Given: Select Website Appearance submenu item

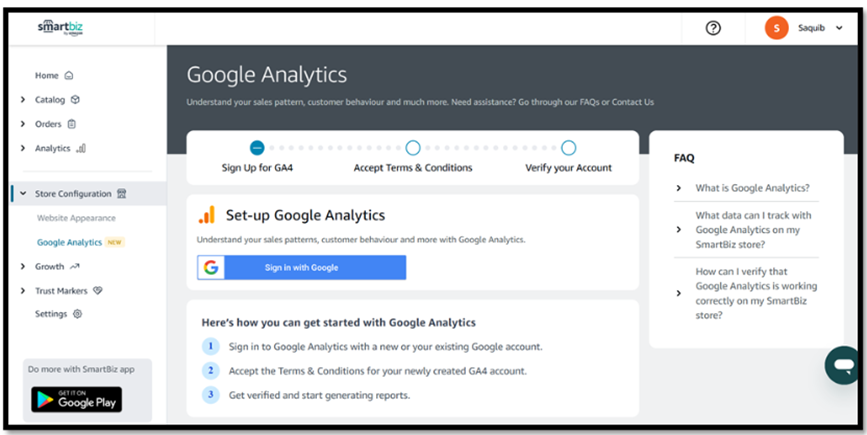Looking at the screenshot, I should 76,218.
